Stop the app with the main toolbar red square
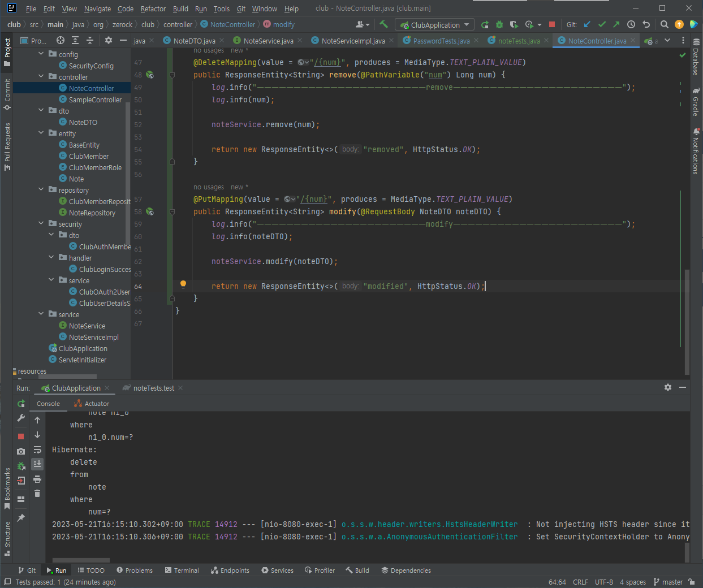This screenshot has height=588, width=703. (x=552, y=24)
